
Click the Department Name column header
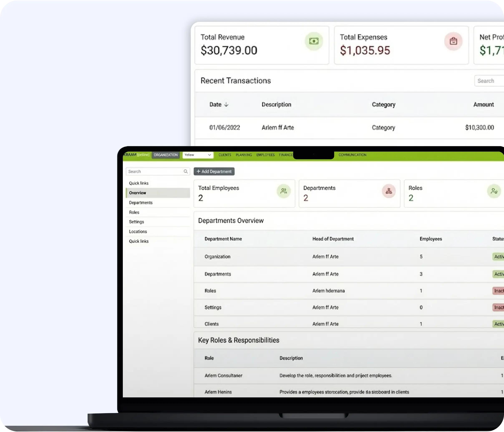click(x=223, y=239)
